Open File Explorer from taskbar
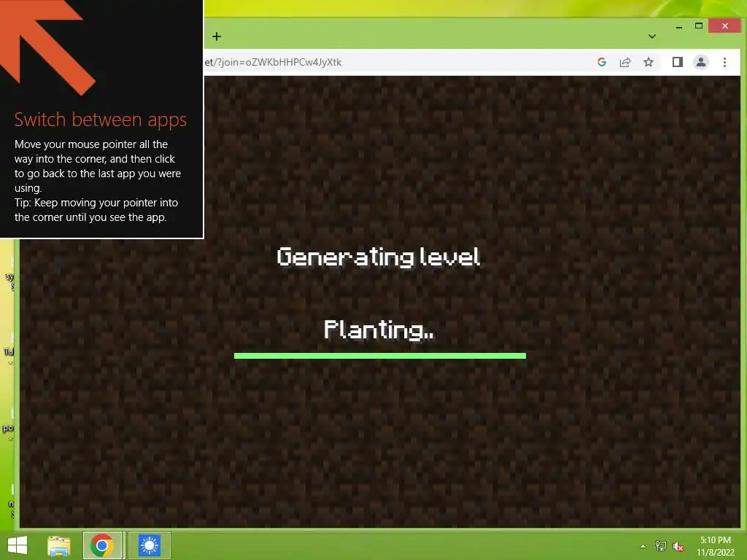The height and width of the screenshot is (560, 747). pyautogui.click(x=59, y=545)
